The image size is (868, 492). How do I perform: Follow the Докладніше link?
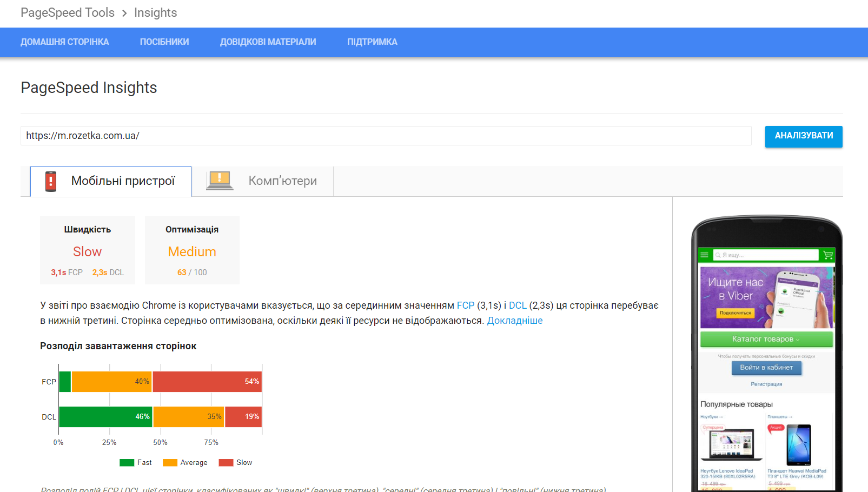coord(514,321)
